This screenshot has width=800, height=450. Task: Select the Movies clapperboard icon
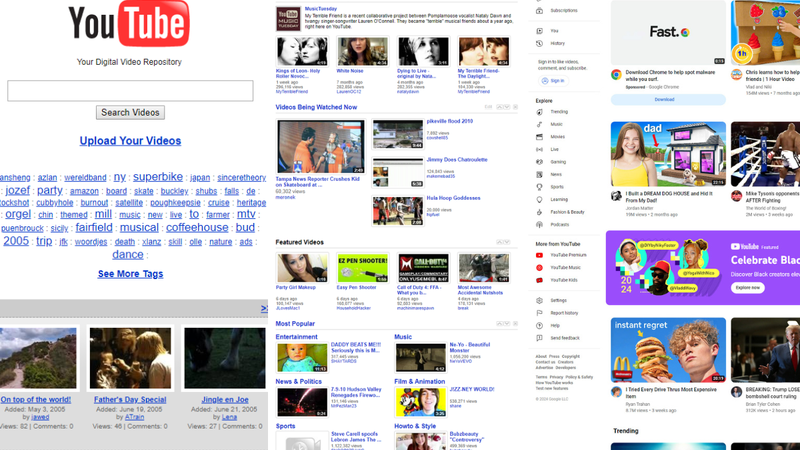[539, 137]
